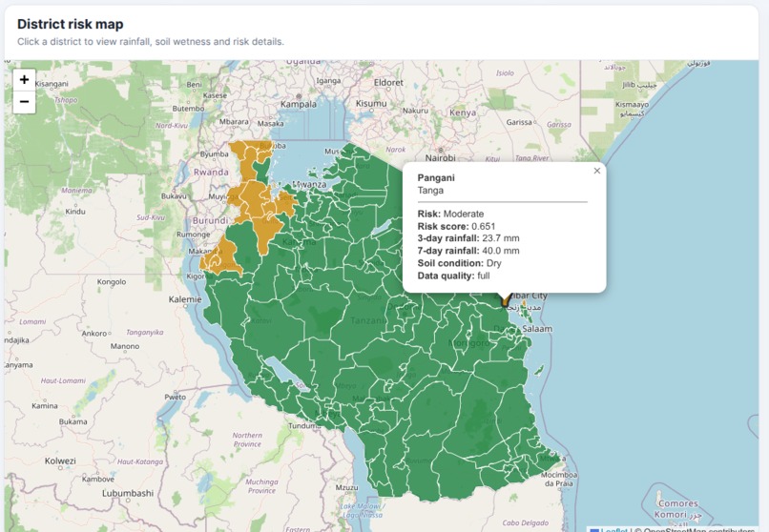769x532 pixels.
Task: Click the Mocimboa da Praia label
Action: click(x=559, y=480)
